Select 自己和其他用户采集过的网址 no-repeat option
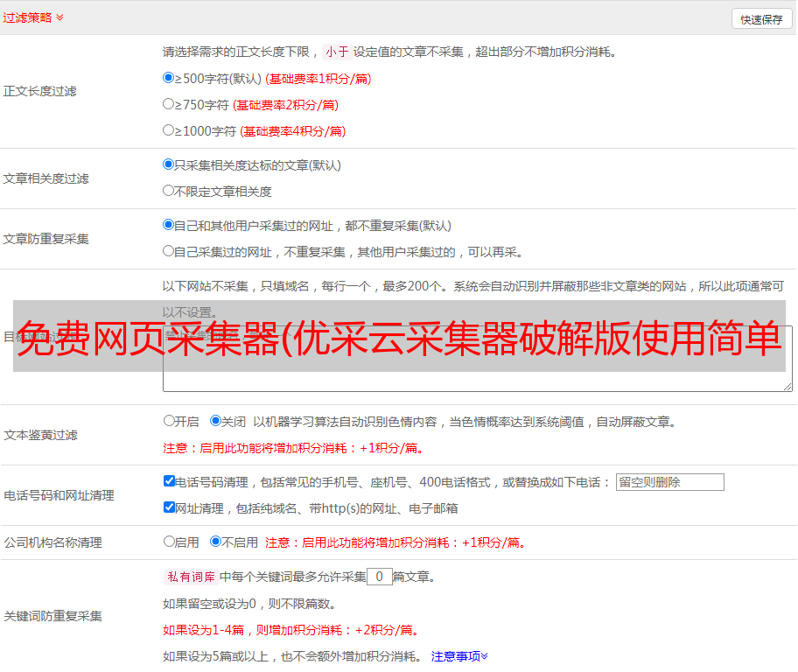 (169, 225)
